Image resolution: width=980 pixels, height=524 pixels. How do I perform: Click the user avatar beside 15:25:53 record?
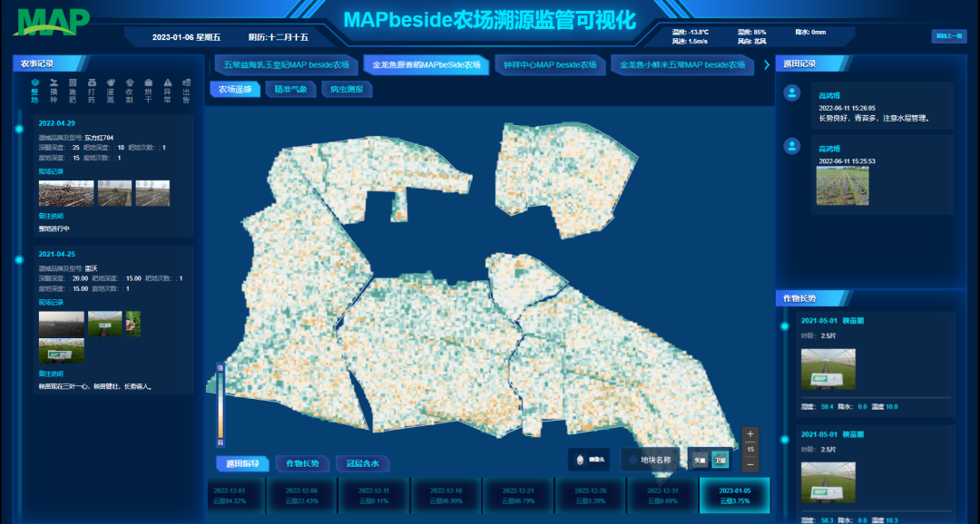click(x=792, y=146)
